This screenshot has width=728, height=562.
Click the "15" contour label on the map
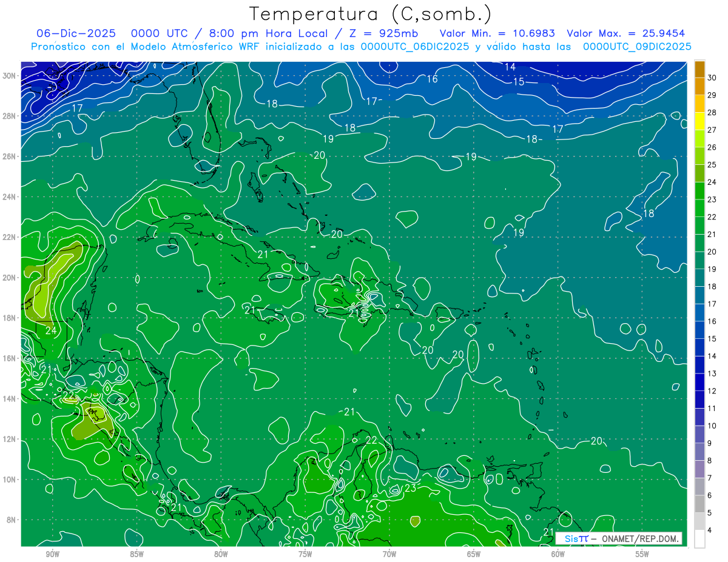(519, 82)
